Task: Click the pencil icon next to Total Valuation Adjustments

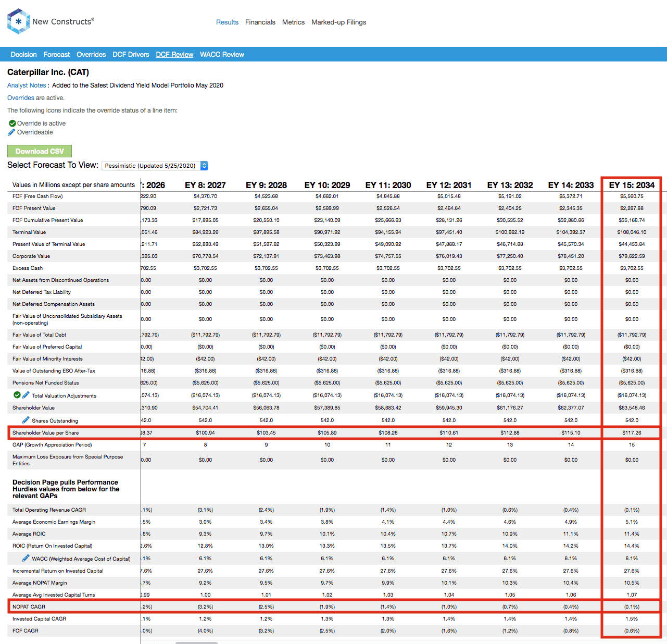Action: point(26,395)
